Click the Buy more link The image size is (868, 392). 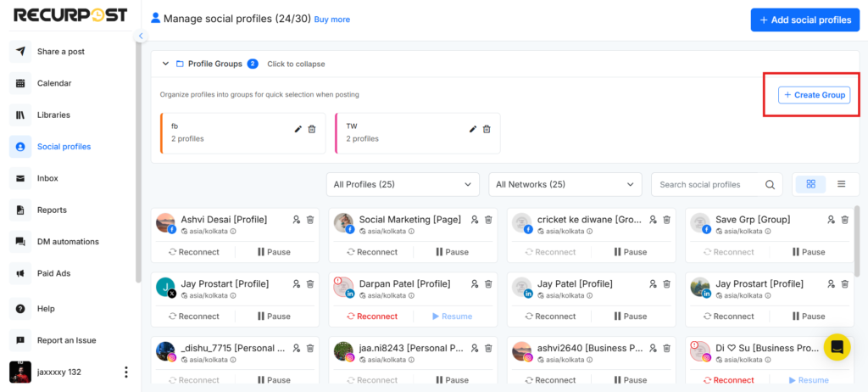332,20
